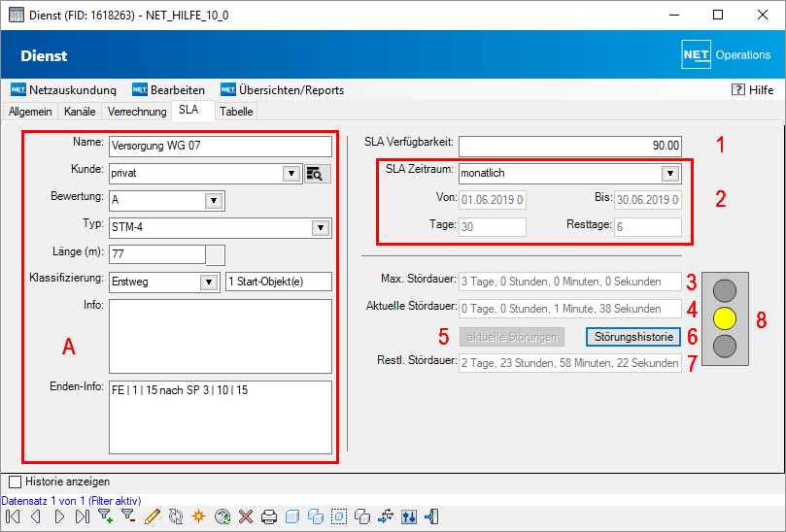Switch to Tabelle tab

[x=236, y=112]
